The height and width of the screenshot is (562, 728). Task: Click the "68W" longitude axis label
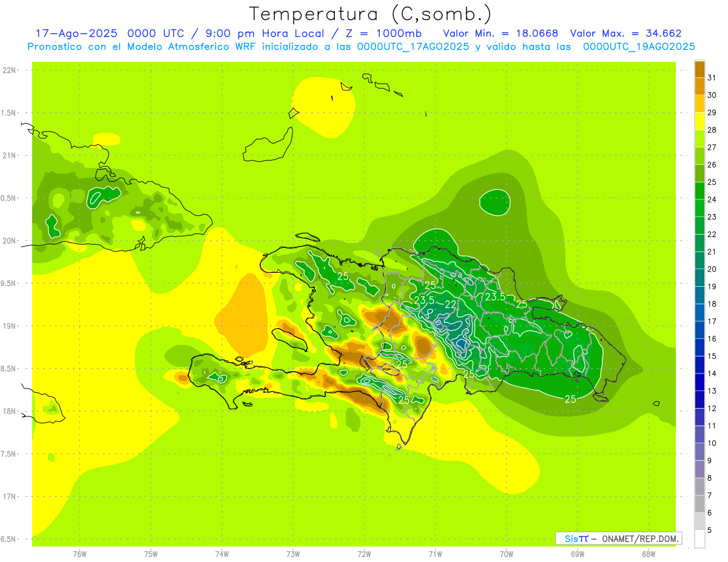[649, 554]
